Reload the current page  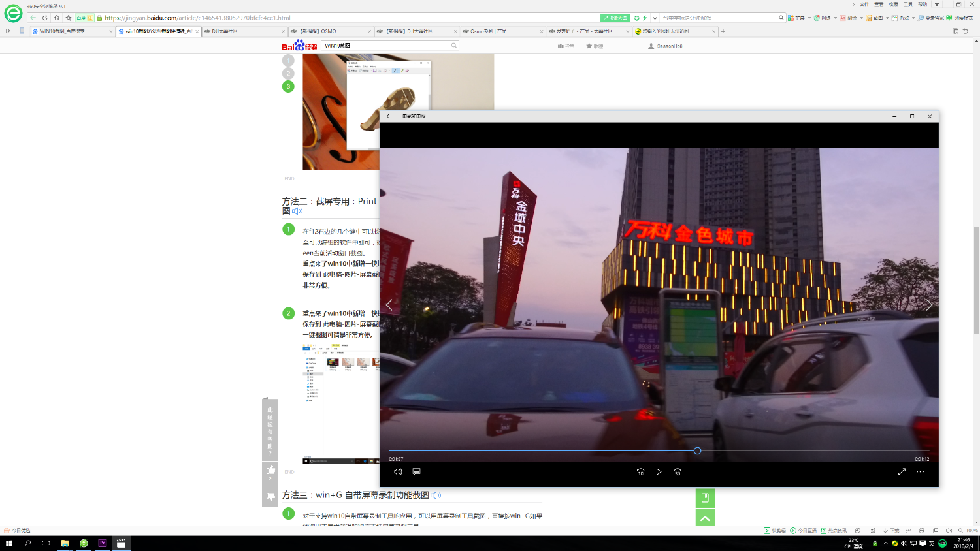44,18
